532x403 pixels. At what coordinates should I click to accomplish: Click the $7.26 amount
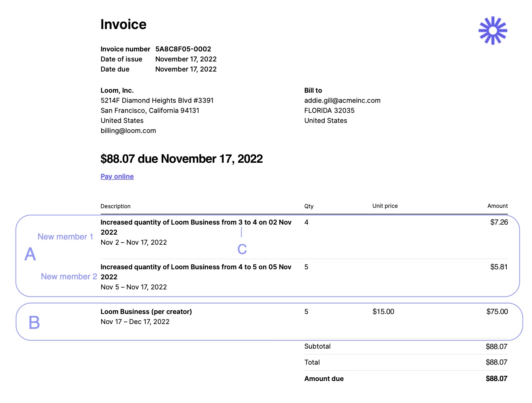coord(499,222)
